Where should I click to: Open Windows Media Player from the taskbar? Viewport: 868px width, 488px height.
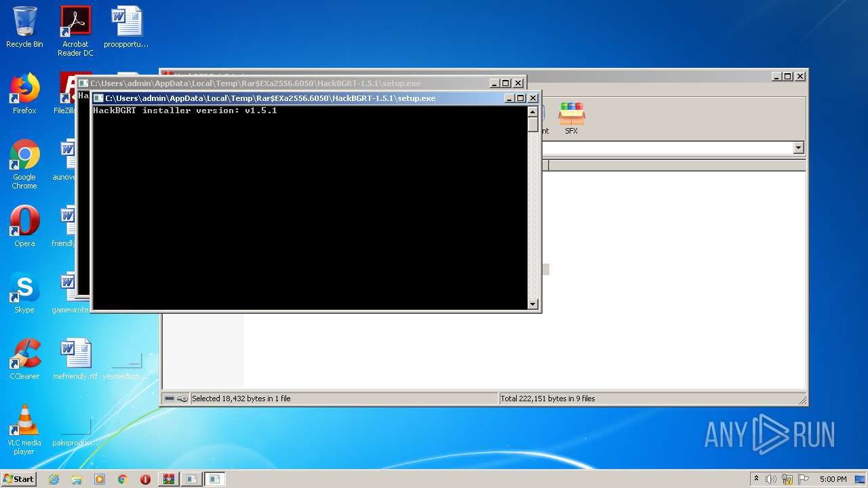(100, 479)
